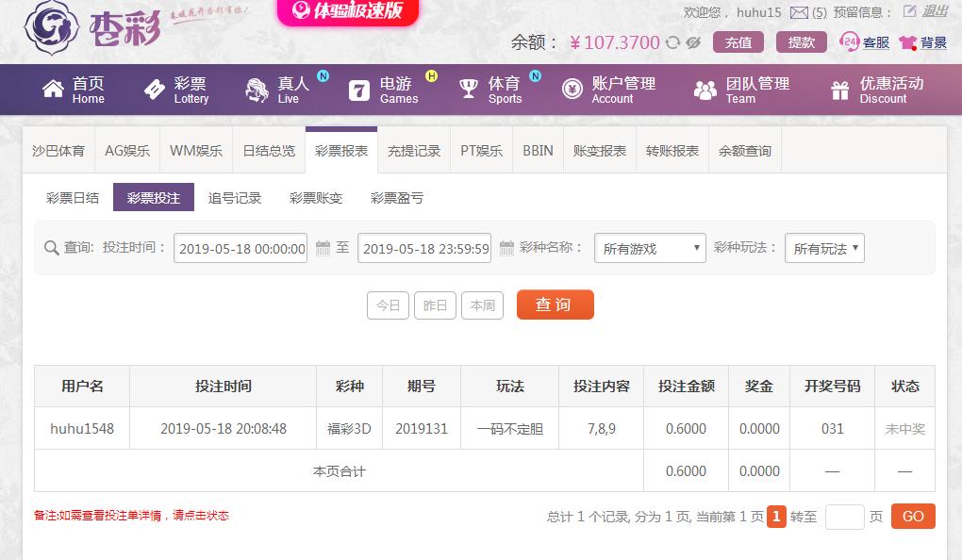The height and width of the screenshot is (560, 962).
Task: Click the 开奖号码 column header
Action: pyautogui.click(x=832, y=386)
